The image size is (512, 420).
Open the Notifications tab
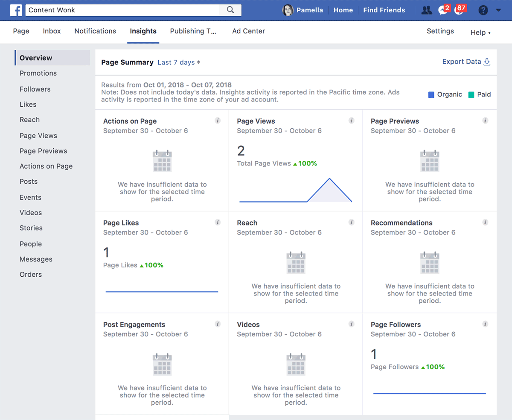click(95, 31)
